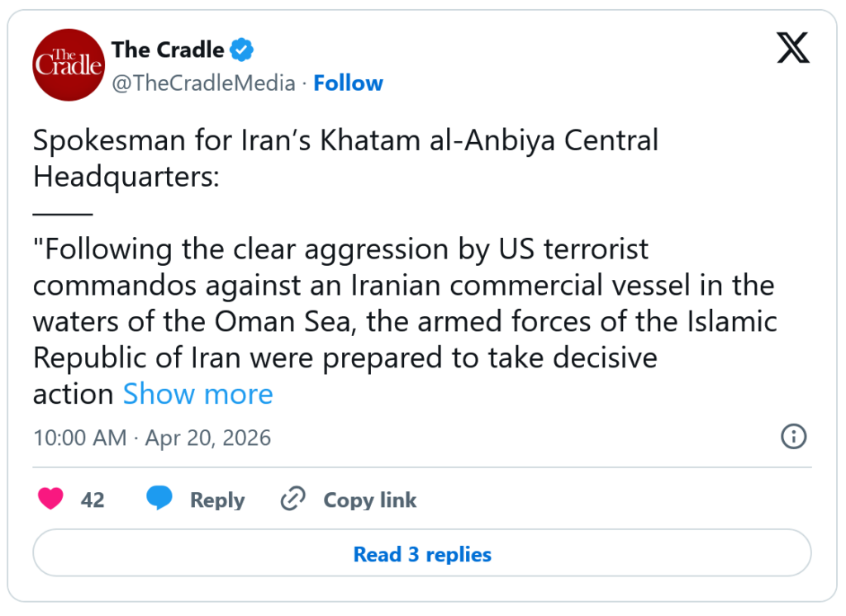The height and width of the screenshot is (616, 846).
Task: Open the 10:00 AM Apr 20, 2026 timestamp
Action: (x=152, y=437)
